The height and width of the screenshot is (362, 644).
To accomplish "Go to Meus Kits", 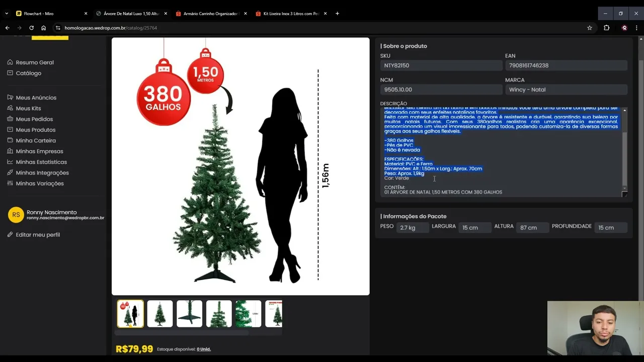I will 29,108.
